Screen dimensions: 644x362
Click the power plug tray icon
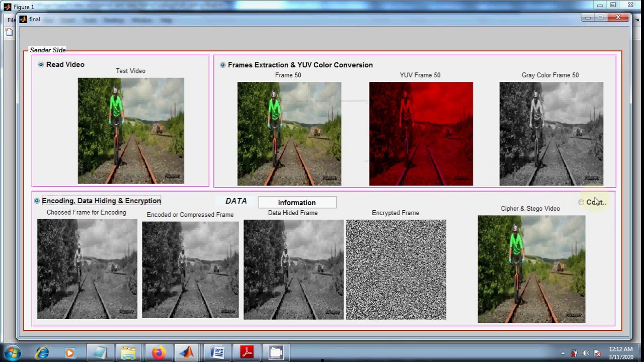click(574, 353)
